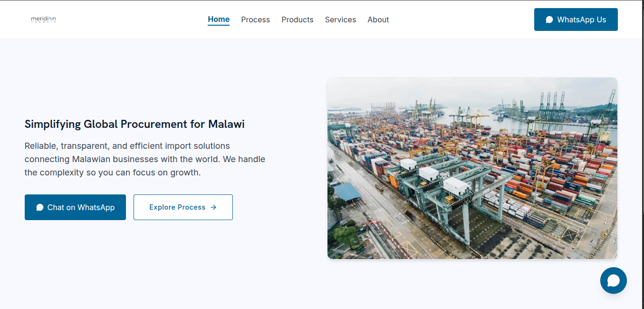The height and width of the screenshot is (309, 644).
Task: Click the Chat on WhatsApp button
Action: pos(75,207)
